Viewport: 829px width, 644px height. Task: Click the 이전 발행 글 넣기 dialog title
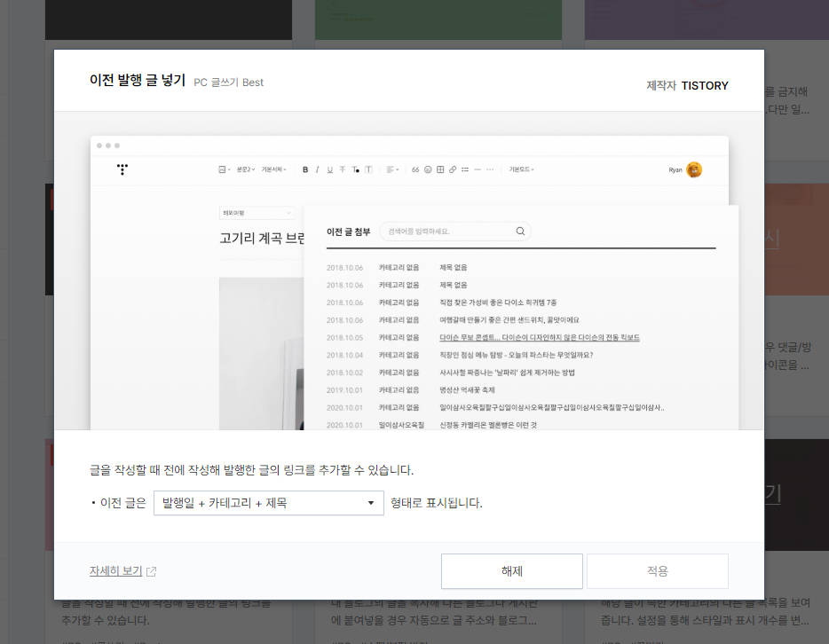pos(138,81)
